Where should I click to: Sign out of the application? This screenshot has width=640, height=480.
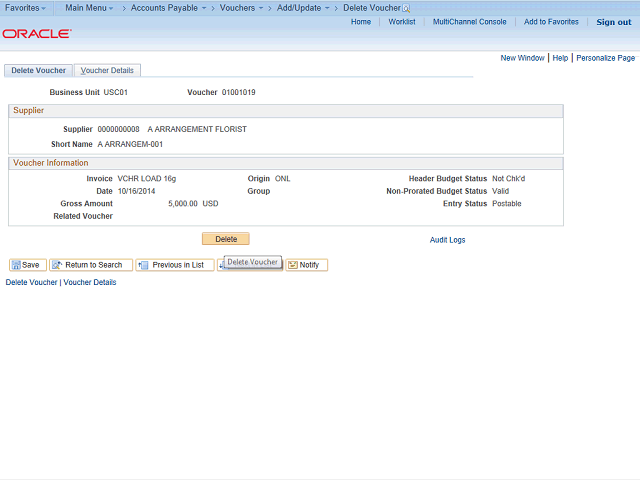(613, 22)
